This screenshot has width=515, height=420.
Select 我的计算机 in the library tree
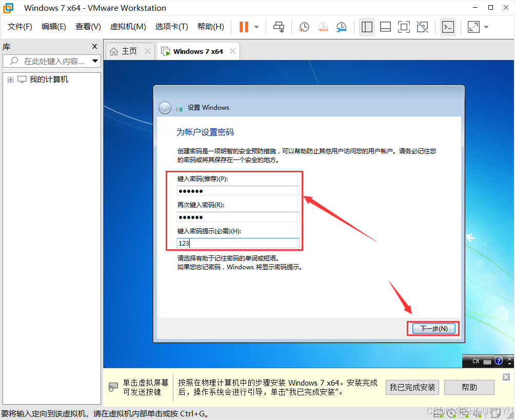click(x=49, y=79)
